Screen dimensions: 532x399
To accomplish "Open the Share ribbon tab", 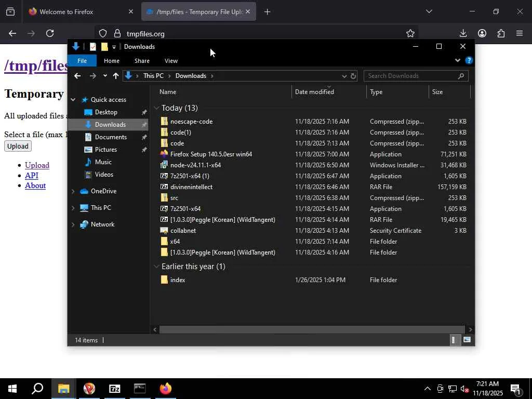I will click(142, 61).
